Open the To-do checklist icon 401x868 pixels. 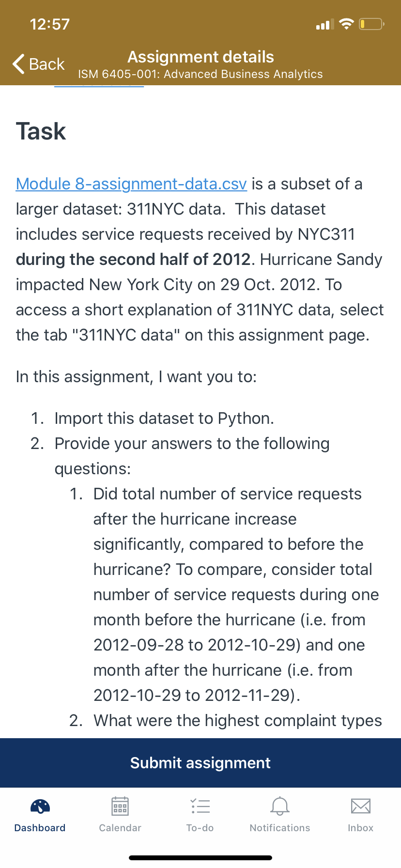click(x=200, y=806)
